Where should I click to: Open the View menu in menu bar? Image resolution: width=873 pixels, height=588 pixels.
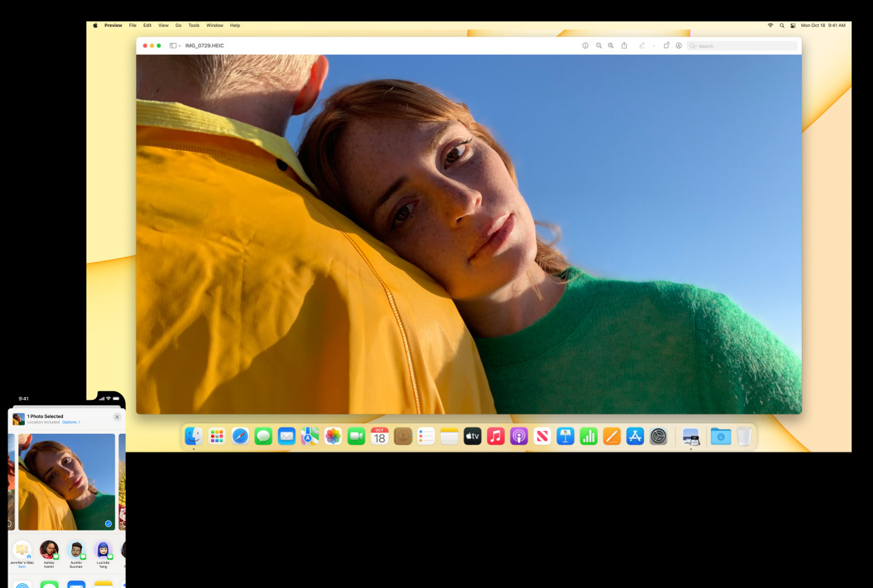[x=163, y=26]
